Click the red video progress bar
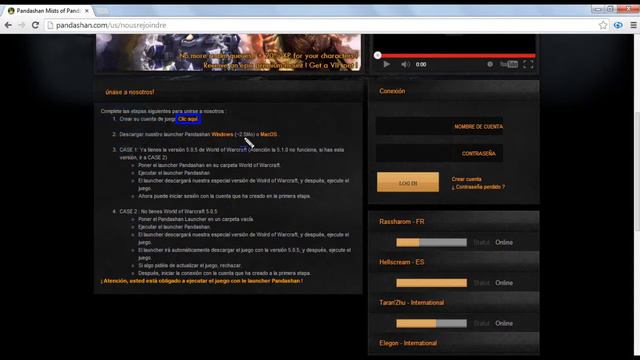The image size is (640, 360). point(456,56)
